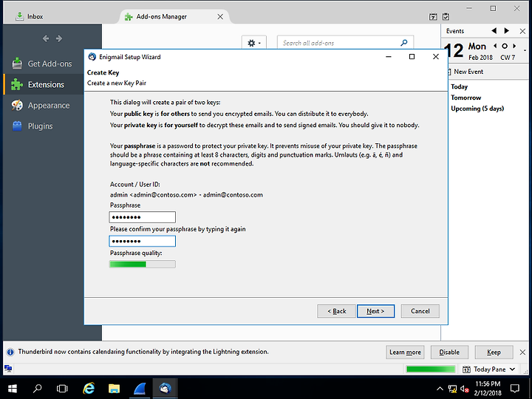
Task: Disable the Lightning extension
Action: pos(449,352)
